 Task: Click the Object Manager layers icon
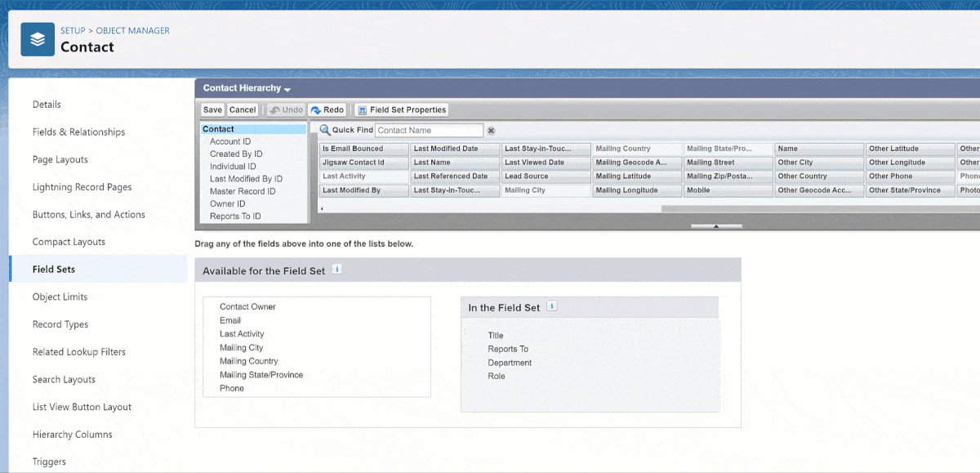point(38,39)
